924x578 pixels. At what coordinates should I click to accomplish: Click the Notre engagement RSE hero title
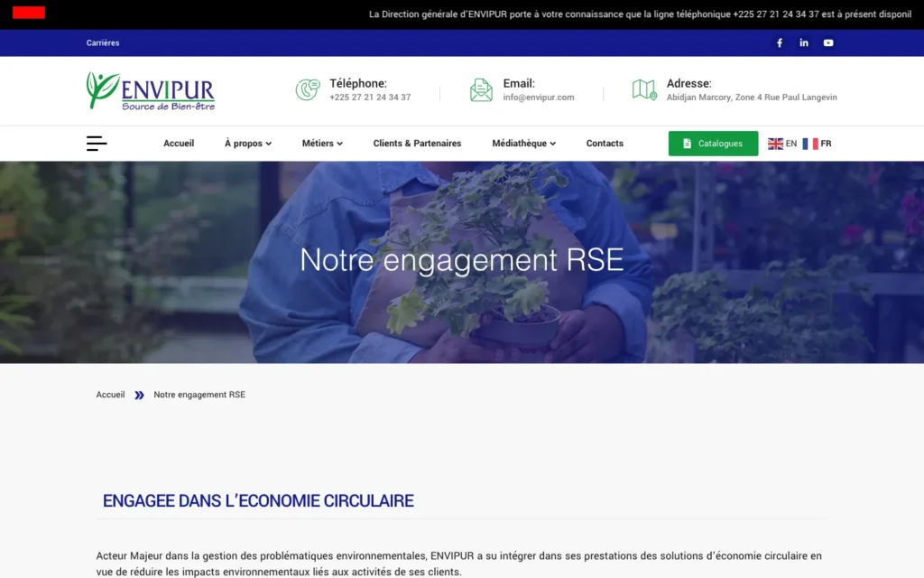[461, 259]
